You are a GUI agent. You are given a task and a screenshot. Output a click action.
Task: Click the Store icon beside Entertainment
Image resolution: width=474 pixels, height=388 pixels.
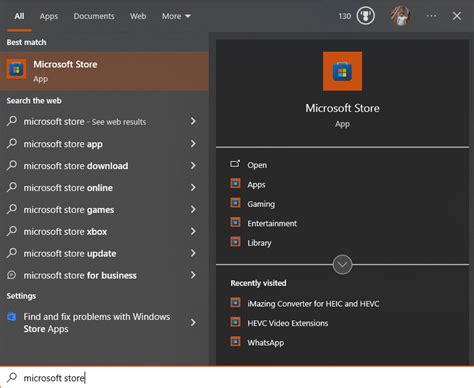click(235, 222)
